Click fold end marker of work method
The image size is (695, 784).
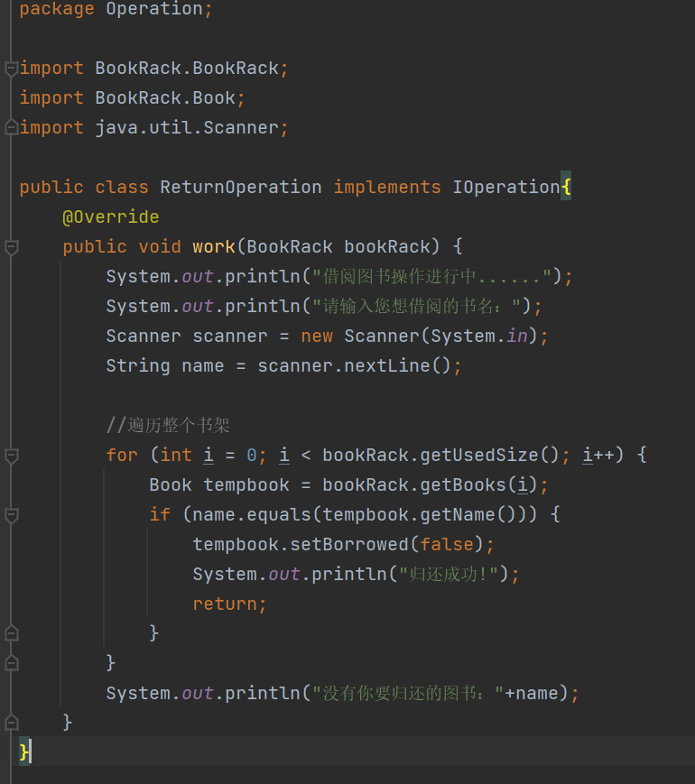11,723
